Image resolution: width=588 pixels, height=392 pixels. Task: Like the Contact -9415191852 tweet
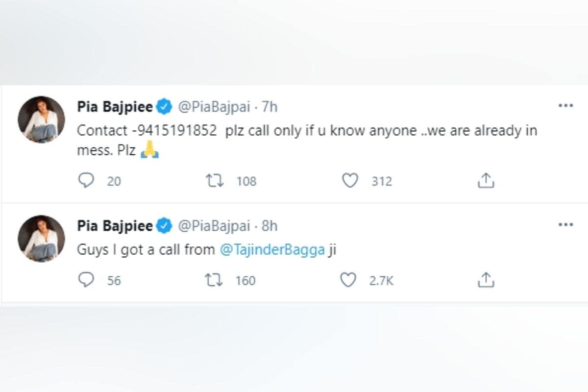coord(349,181)
